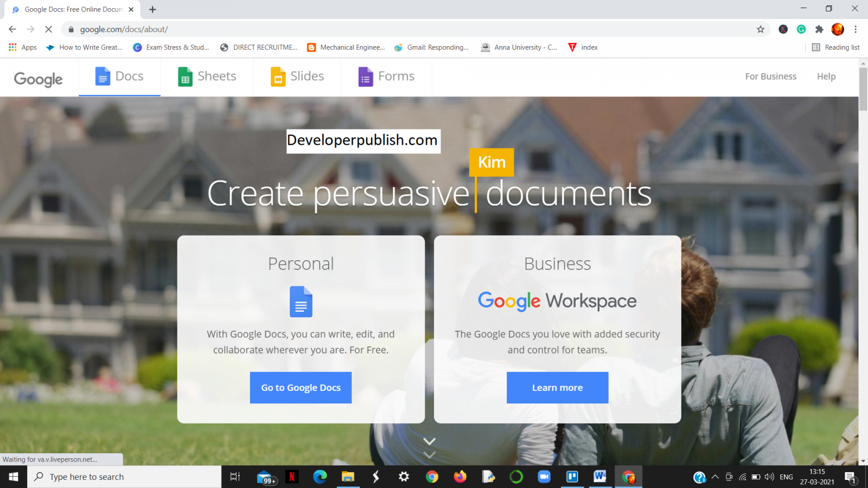868x488 pixels.
Task: Click the blue document icon on the Personal card
Action: coord(301,302)
